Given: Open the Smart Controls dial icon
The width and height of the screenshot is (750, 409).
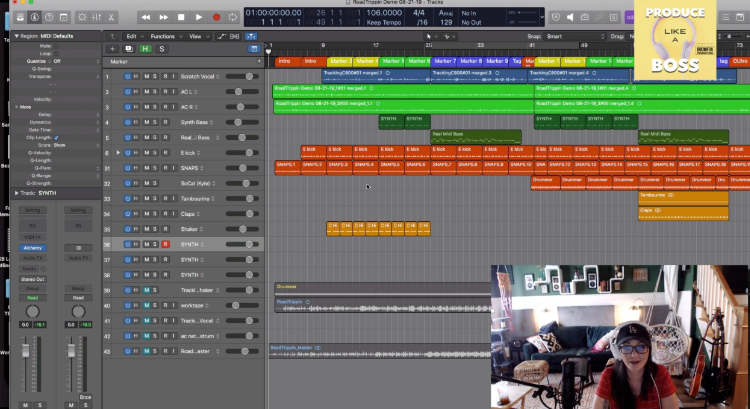Looking at the screenshot, I should [81, 17].
